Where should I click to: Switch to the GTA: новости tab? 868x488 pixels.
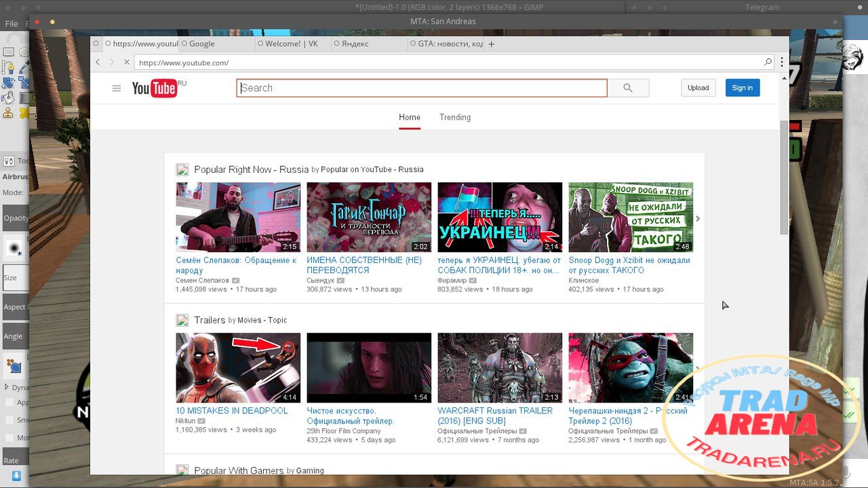(446, 44)
